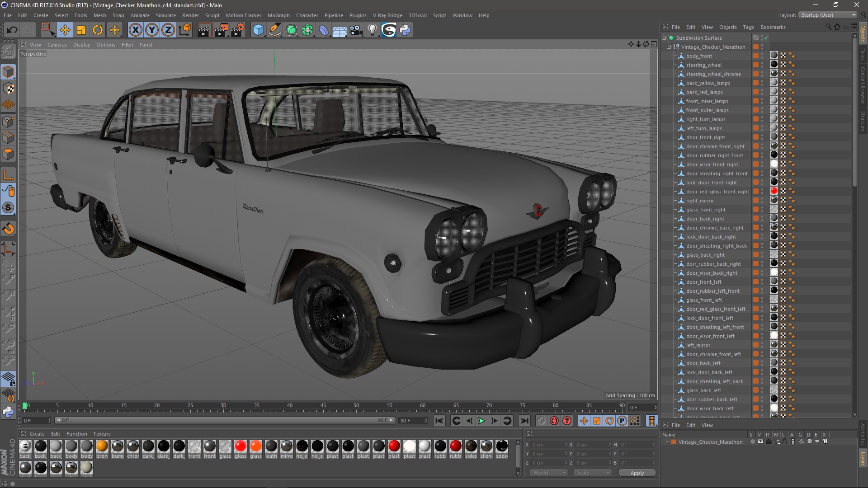Toggle Y axis lock
The image size is (868, 488).
(x=152, y=30)
